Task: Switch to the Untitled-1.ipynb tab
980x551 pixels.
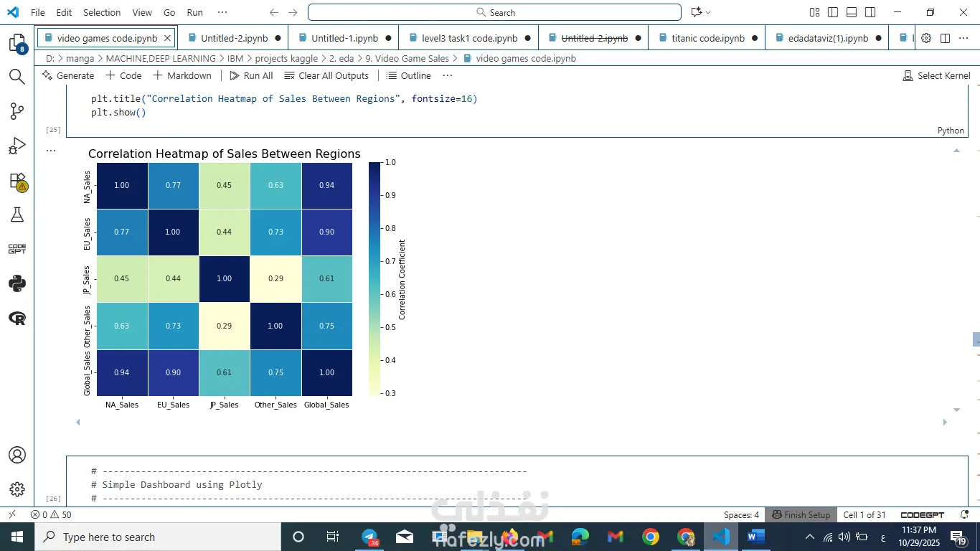Action: pos(344,38)
